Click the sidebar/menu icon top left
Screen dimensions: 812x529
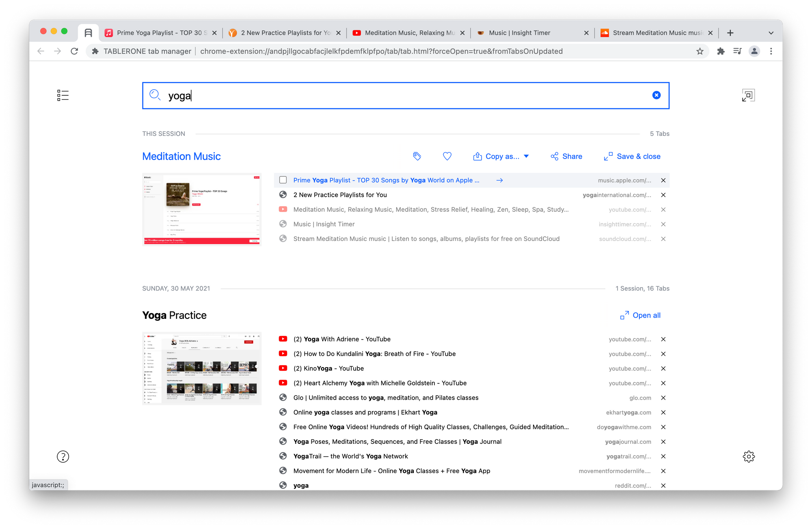click(63, 95)
